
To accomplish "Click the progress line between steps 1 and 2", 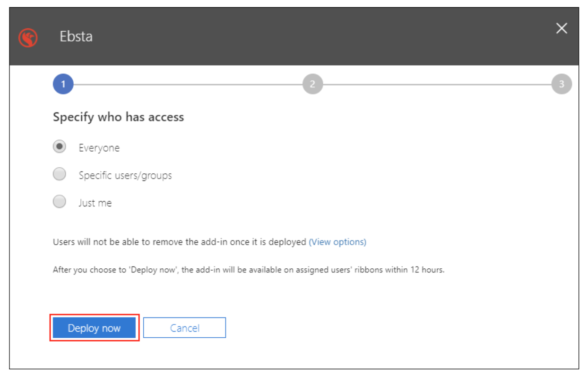I will [x=188, y=85].
